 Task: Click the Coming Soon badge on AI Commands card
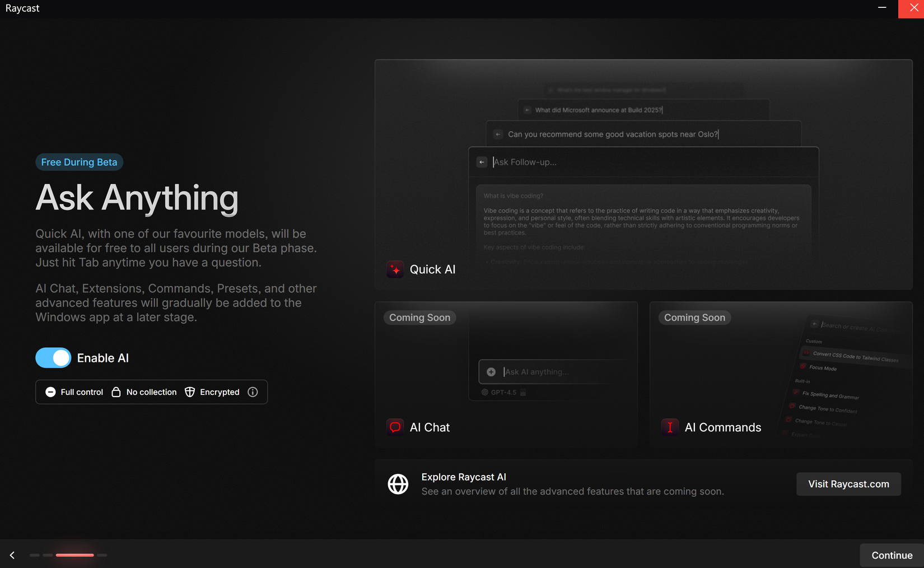tap(694, 318)
